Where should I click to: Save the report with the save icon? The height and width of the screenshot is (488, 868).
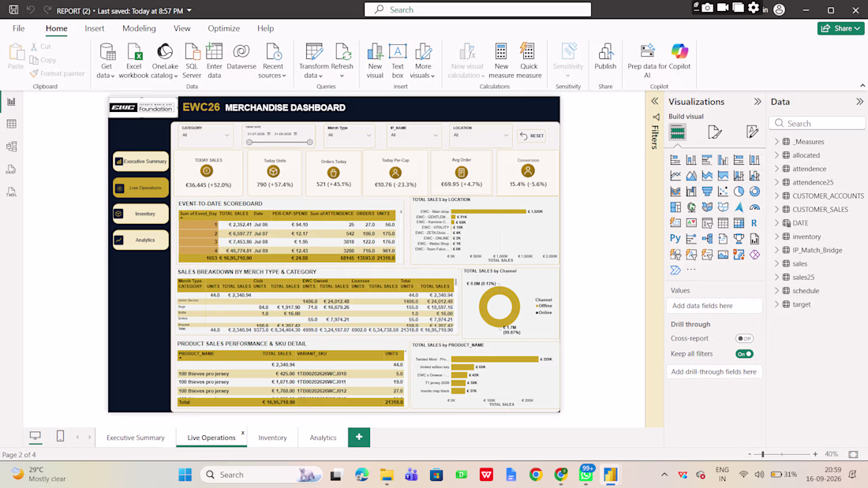point(13,10)
